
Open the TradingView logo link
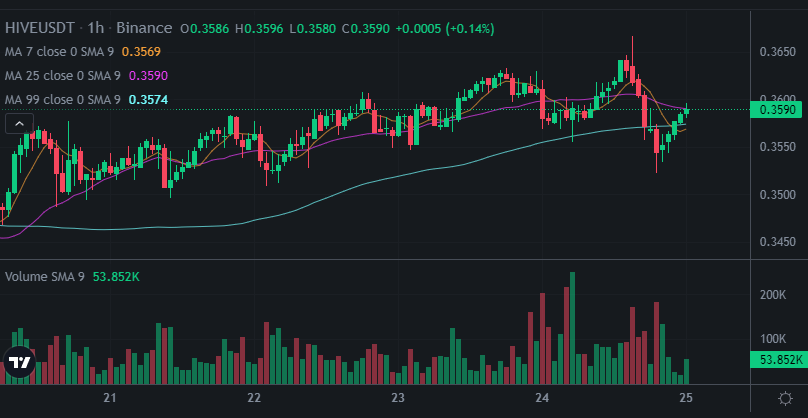coord(19,362)
